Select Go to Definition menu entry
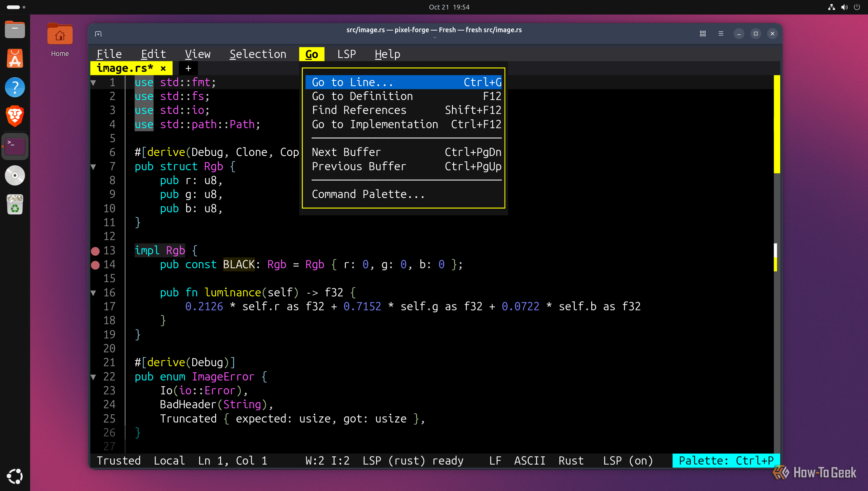Screen dimensions: 868x491 403,96
